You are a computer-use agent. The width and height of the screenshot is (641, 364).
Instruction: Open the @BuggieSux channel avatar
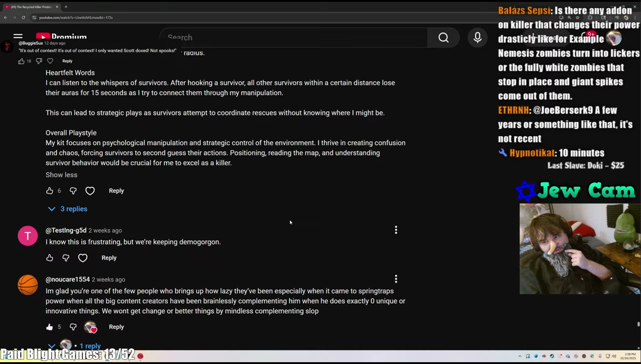[x=7, y=46]
